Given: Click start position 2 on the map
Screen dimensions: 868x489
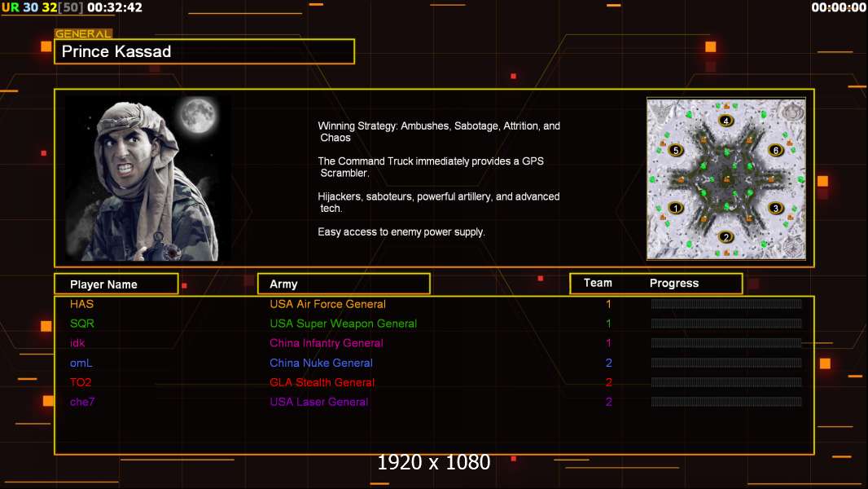Looking at the screenshot, I should [726, 237].
